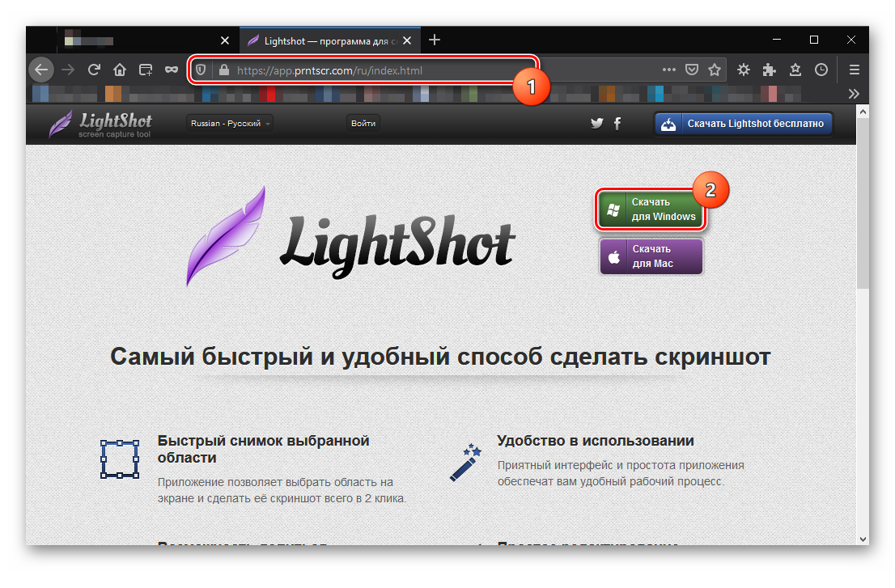Click the vertical scrollbar thumb
Viewport: 895px width, 588px height.
click(863, 204)
